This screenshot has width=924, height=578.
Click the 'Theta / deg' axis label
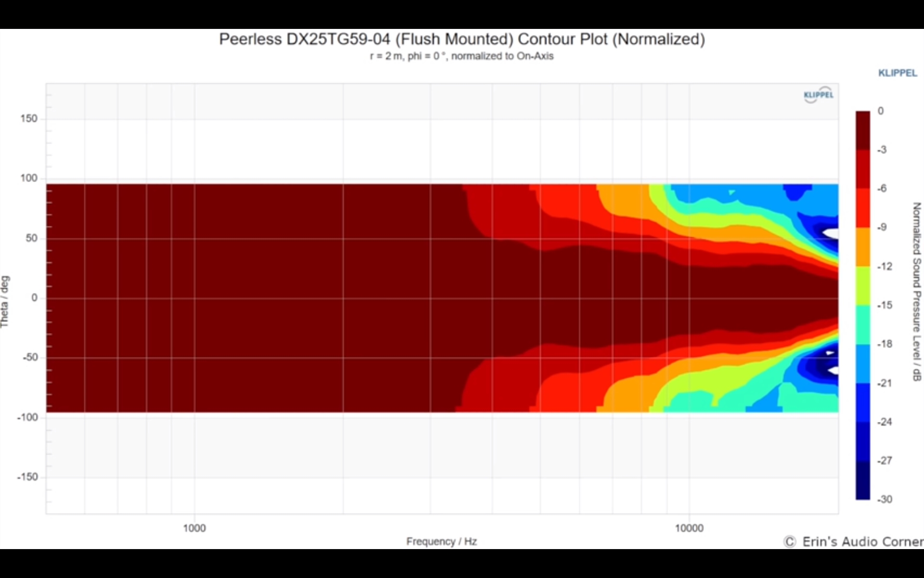pos(5,302)
